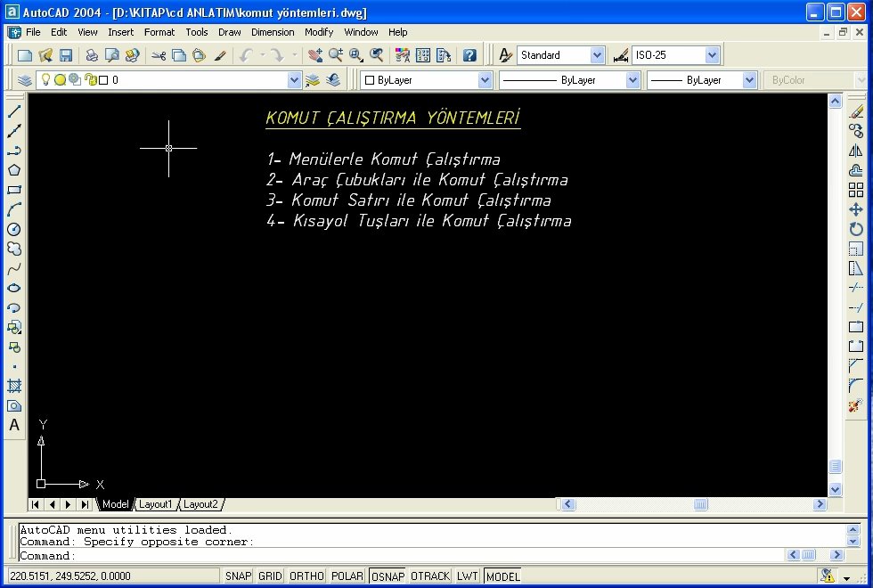
Task: Select the Revision Cloud tool
Action: [x=14, y=249]
